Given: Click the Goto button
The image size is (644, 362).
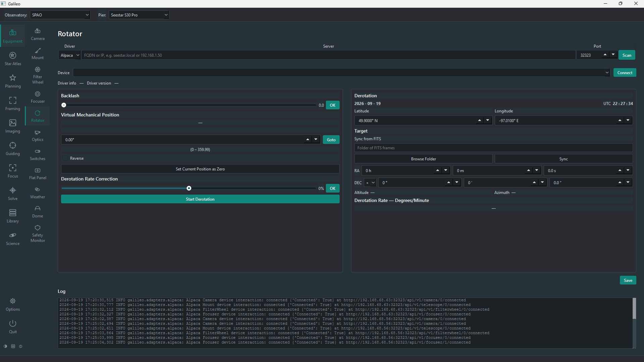Looking at the screenshot, I should [x=331, y=140].
